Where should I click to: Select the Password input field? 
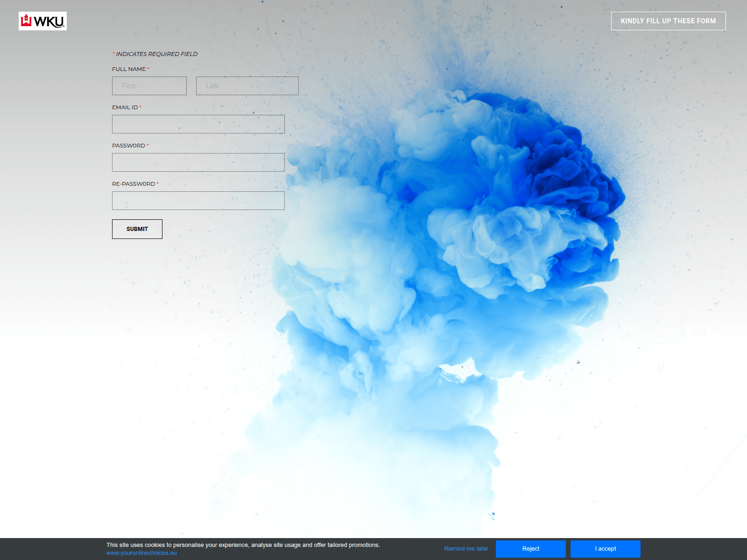(198, 162)
